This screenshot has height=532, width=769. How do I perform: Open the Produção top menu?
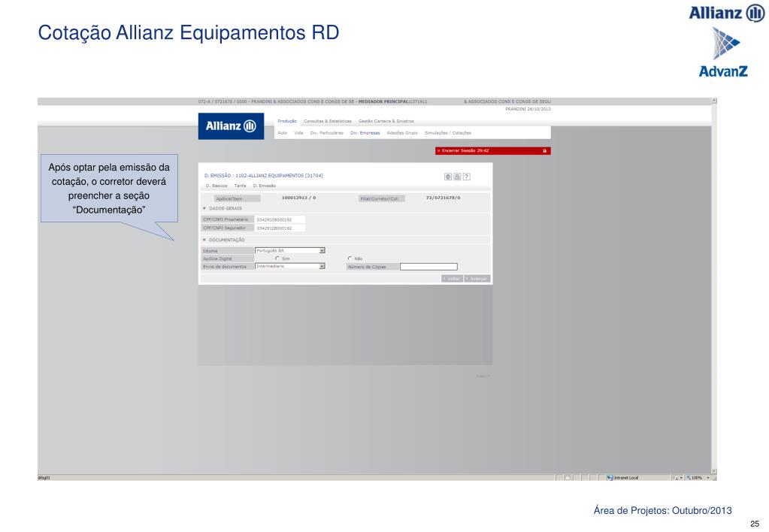(287, 121)
